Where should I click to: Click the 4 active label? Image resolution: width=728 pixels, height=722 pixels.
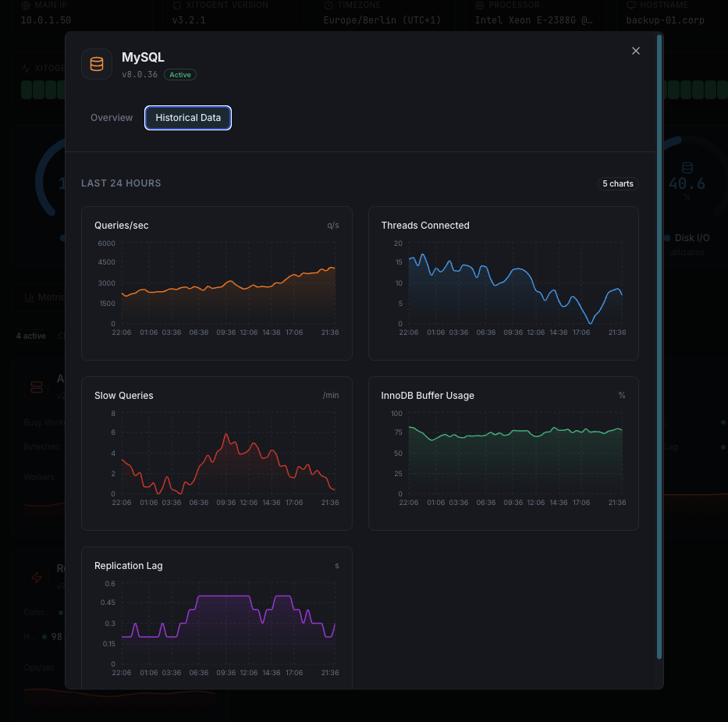click(x=31, y=336)
